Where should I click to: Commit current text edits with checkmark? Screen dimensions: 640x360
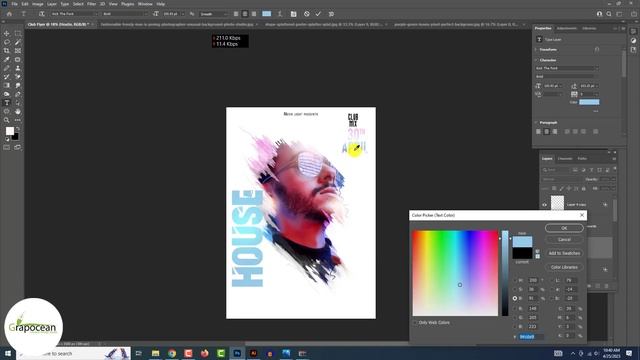[318, 14]
